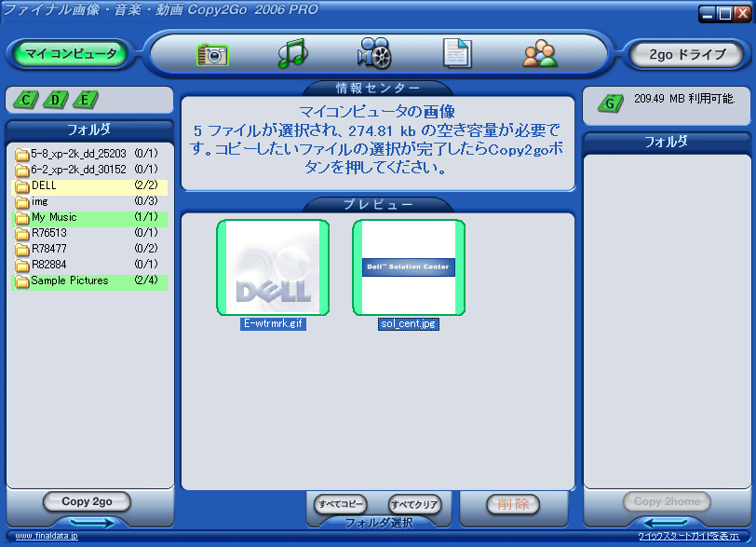This screenshot has width=756, height=547.
Task: Click the すべてクリア button
Action: pyautogui.click(x=414, y=504)
